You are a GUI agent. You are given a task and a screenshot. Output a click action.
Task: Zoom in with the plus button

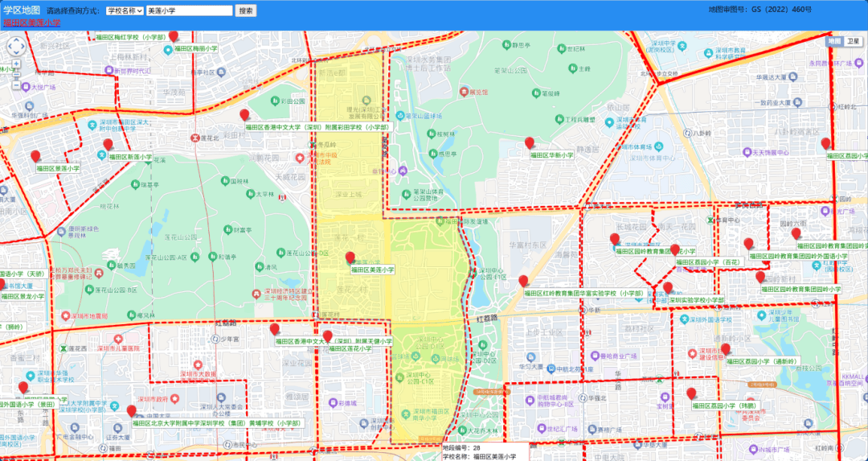(x=16, y=64)
